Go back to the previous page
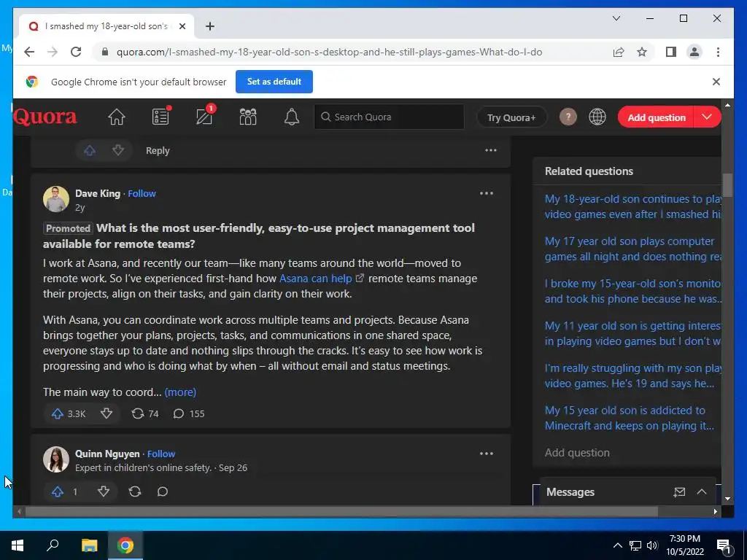The image size is (747, 560). [29, 52]
